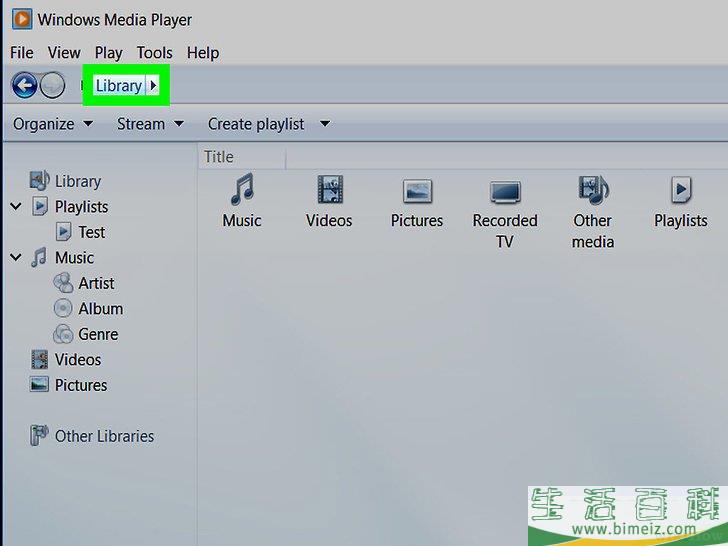Select the Genre label under Music
The width and height of the screenshot is (728, 546).
pyautogui.click(x=98, y=334)
